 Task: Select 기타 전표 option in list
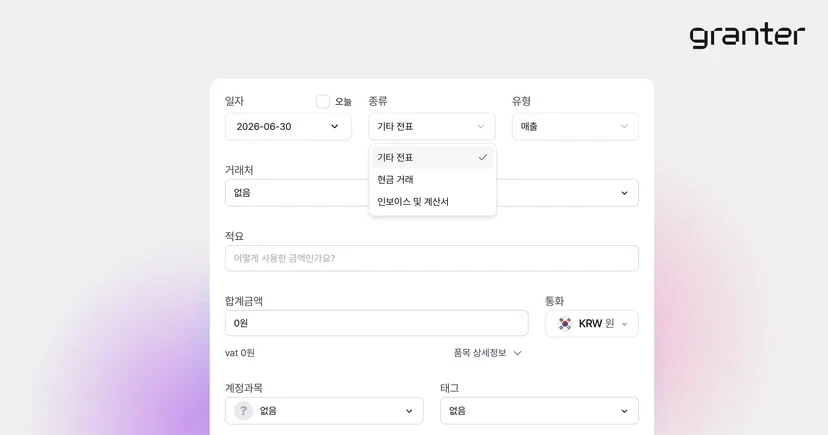[x=432, y=157]
